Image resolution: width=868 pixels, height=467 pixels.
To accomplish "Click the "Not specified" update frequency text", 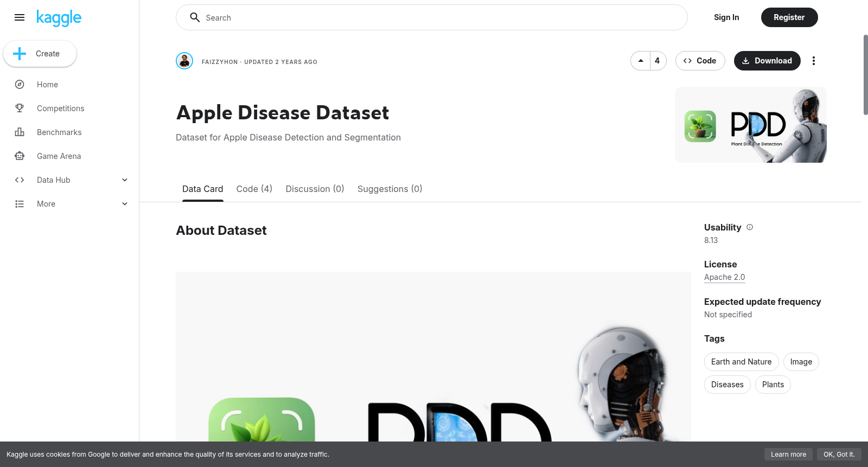I will (x=728, y=315).
